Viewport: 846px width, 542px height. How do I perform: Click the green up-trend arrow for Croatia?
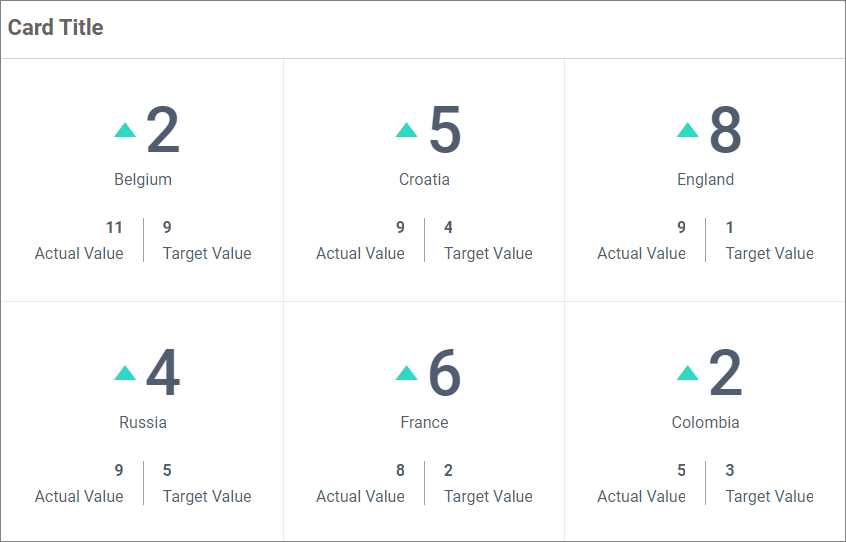(406, 130)
